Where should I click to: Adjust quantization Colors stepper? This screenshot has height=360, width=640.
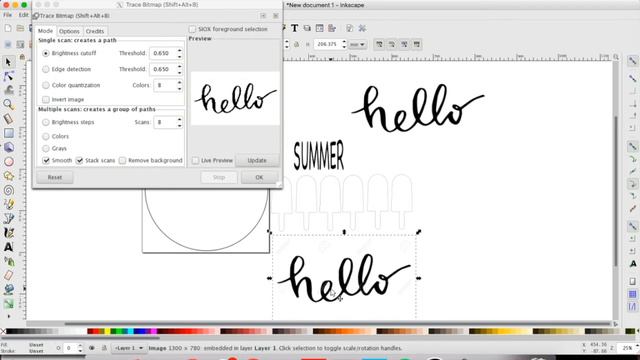(x=179, y=85)
